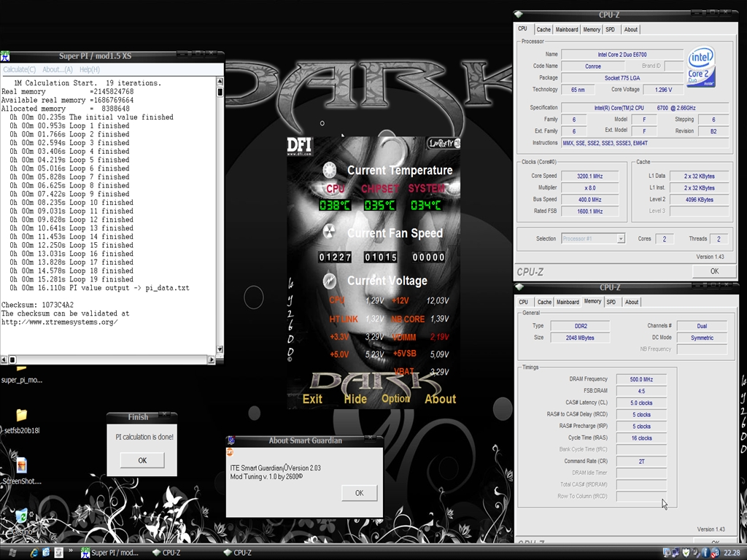Image resolution: width=747 pixels, height=560 pixels.
Task: Open the Cestino recycle bin icon
Action: pyautogui.click(x=21, y=516)
